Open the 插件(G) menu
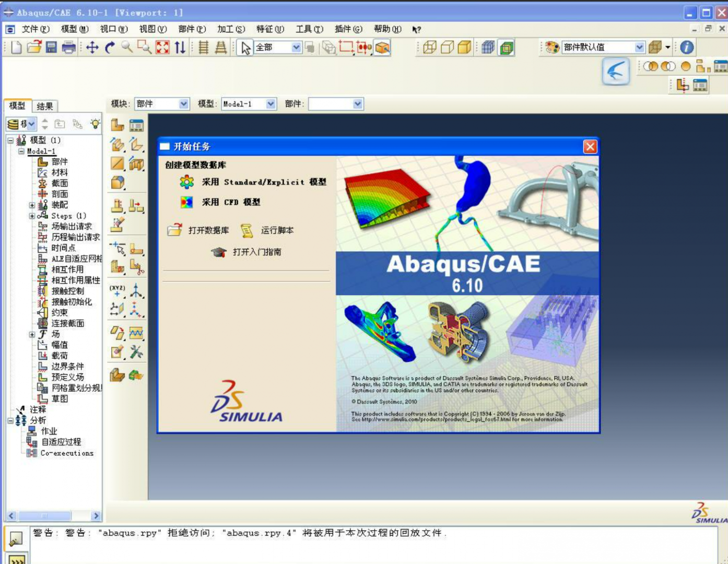Viewport: 728px width, 564px height. (x=348, y=29)
